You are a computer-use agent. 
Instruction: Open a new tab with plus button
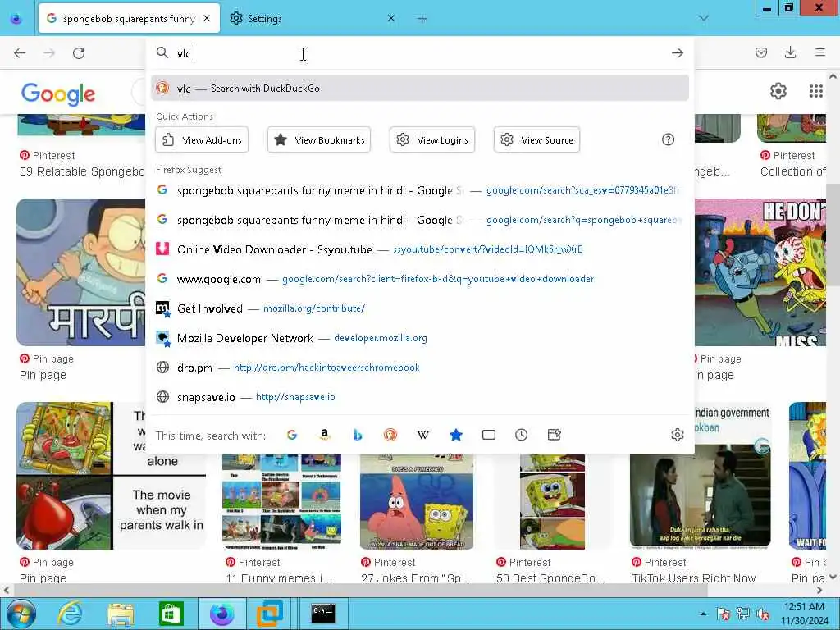point(422,19)
